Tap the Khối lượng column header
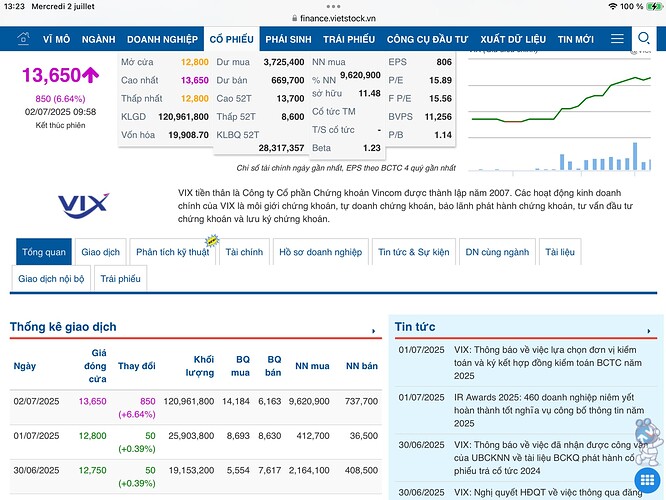Viewport: 666px width, 500px height. tap(200, 366)
